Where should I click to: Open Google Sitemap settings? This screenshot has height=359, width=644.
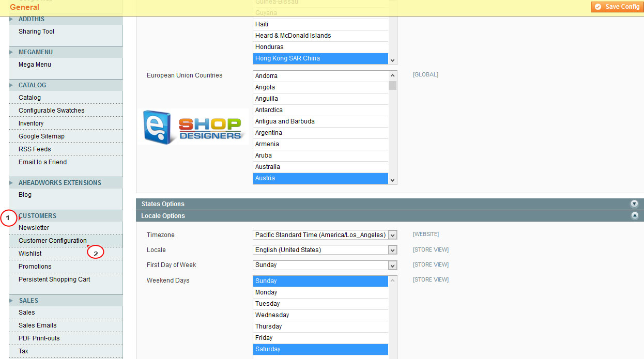(x=41, y=136)
